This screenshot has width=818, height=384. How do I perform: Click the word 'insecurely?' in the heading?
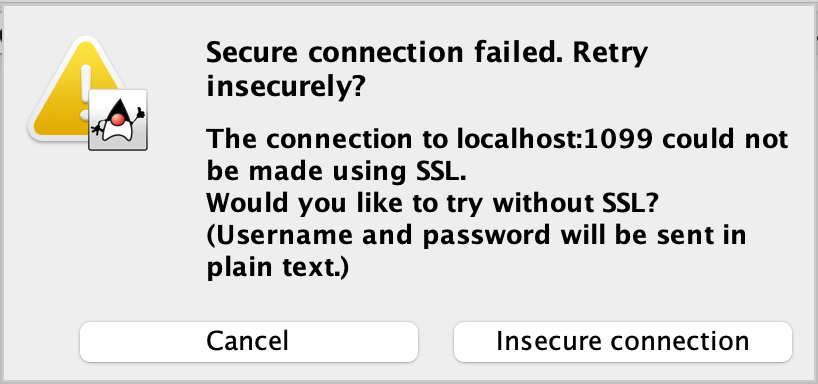(x=285, y=88)
